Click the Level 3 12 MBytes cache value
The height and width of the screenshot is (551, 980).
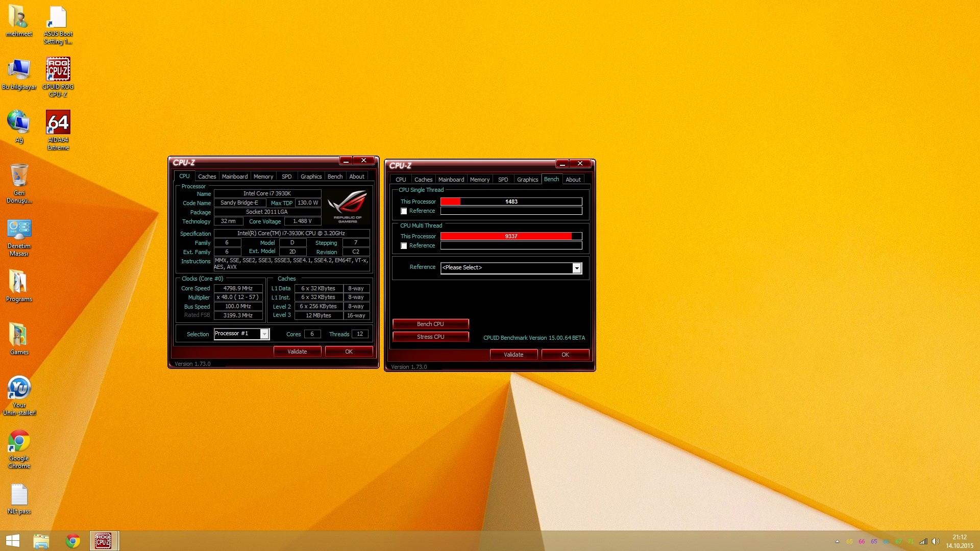click(x=318, y=316)
